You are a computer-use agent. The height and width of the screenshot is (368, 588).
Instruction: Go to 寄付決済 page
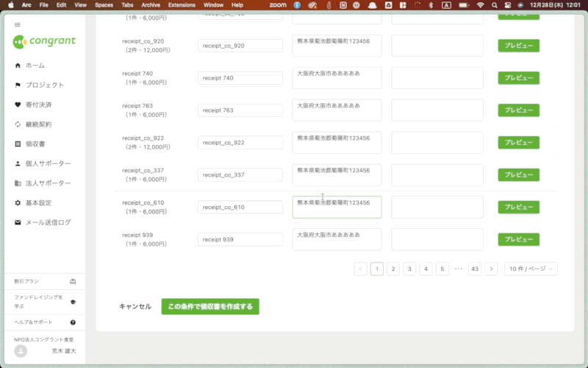pyautogui.click(x=38, y=105)
